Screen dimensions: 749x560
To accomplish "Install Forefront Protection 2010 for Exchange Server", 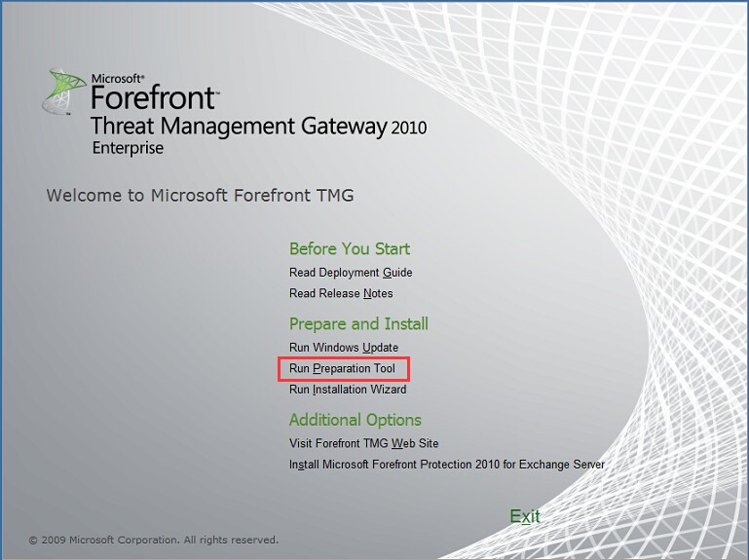I will [x=447, y=465].
